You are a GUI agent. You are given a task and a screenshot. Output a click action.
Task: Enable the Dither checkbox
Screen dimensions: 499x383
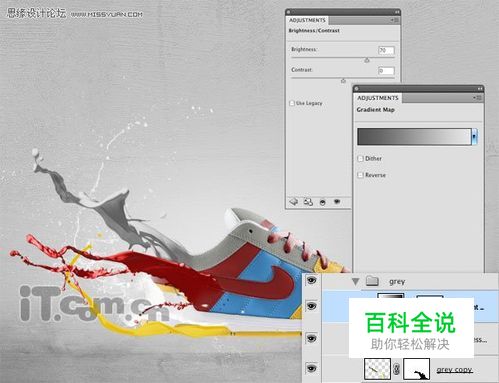click(x=360, y=159)
